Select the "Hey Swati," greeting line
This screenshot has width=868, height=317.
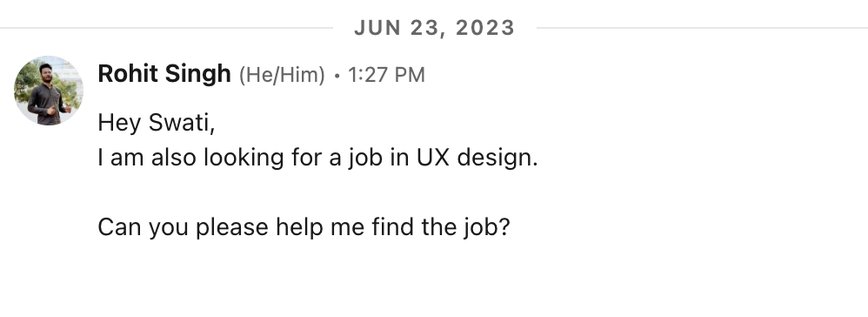pos(156,123)
